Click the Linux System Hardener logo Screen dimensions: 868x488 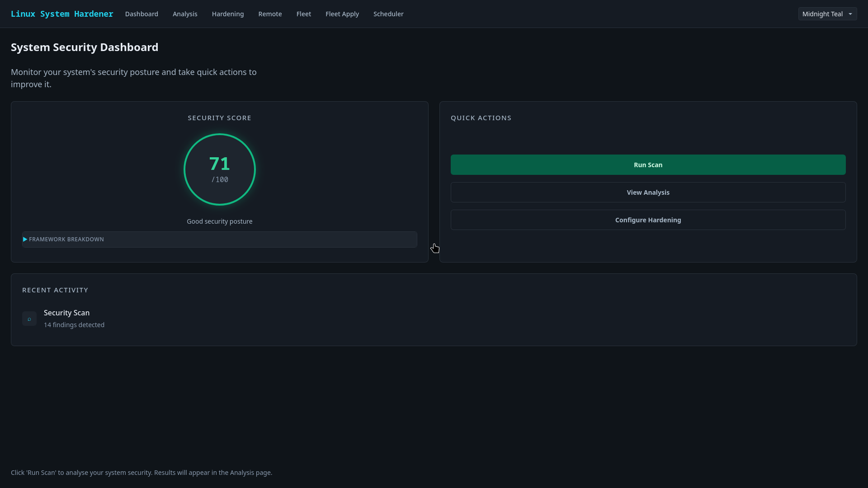pyautogui.click(x=62, y=14)
